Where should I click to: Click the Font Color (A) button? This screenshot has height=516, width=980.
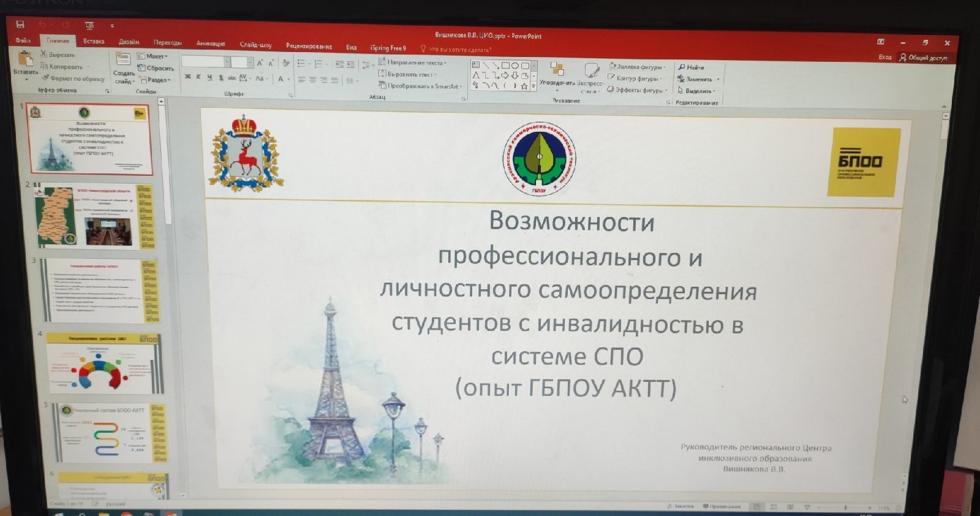click(281, 78)
